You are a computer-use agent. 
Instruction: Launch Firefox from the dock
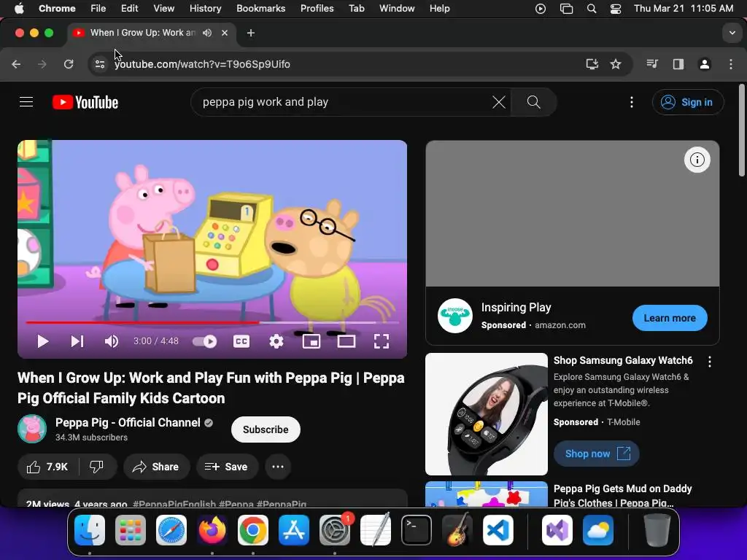pos(212,530)
